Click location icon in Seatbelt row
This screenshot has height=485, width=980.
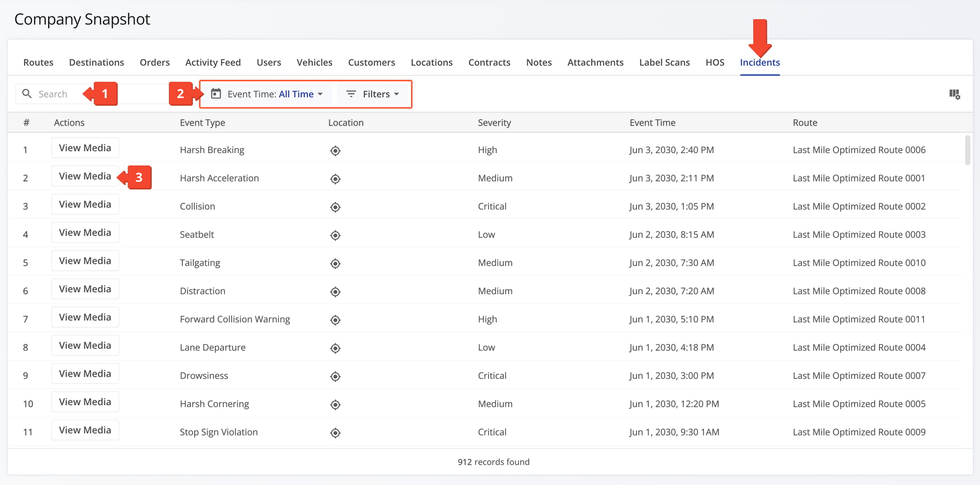point(335,235)
